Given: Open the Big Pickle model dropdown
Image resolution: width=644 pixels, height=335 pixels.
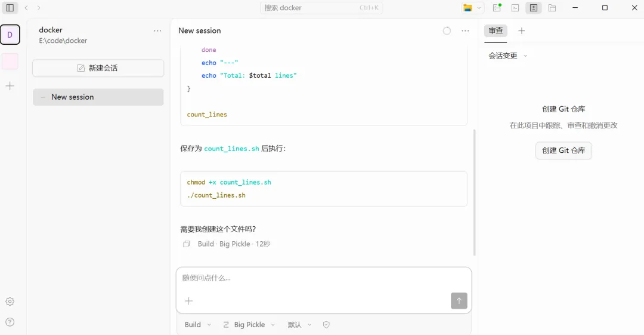Looking at the screenshot, I should pos(249,325).
